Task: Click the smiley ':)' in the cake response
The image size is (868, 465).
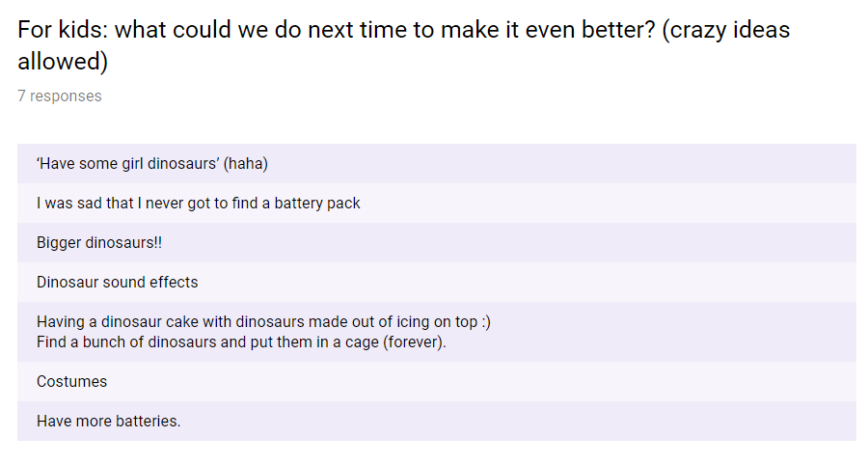Action: 485,322
